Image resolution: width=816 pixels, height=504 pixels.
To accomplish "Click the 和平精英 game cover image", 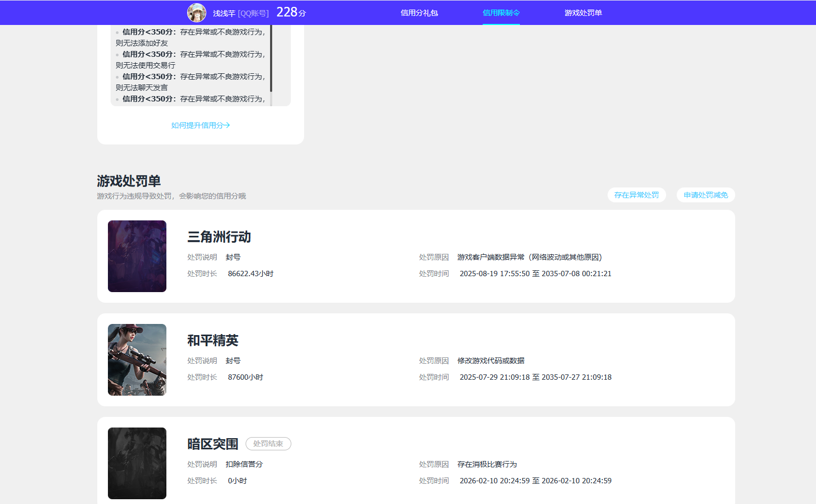I will coord(137,360).
